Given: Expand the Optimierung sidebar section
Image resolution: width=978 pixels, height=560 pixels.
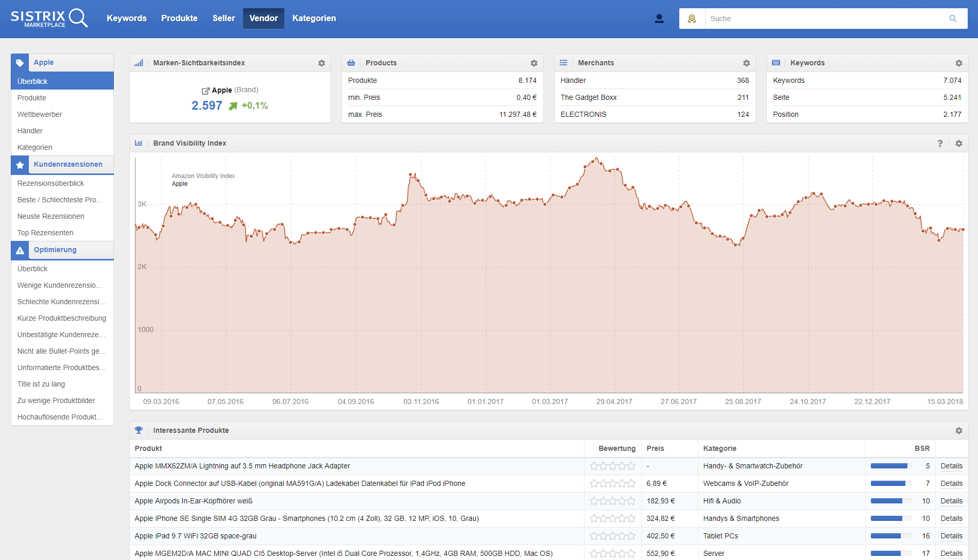Looking at the screenshot, I should [55, 250].
